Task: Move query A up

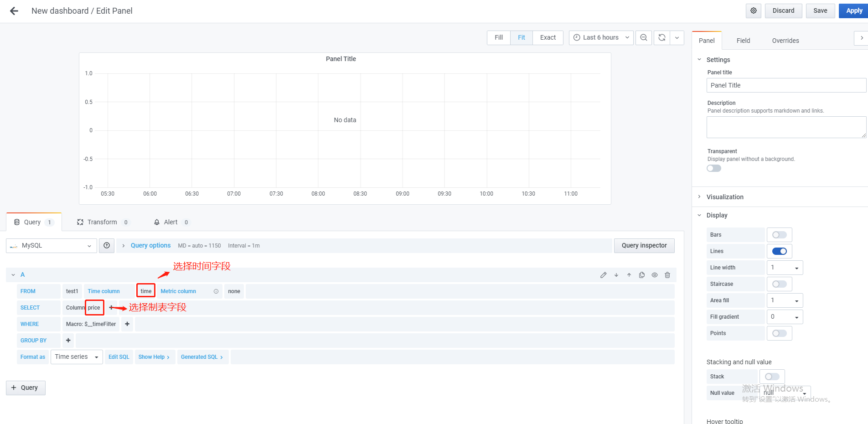Action: pos(629,275)
